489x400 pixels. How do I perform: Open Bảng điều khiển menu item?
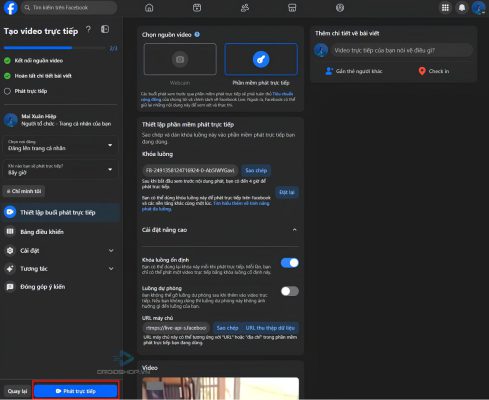tap(60, 232)
